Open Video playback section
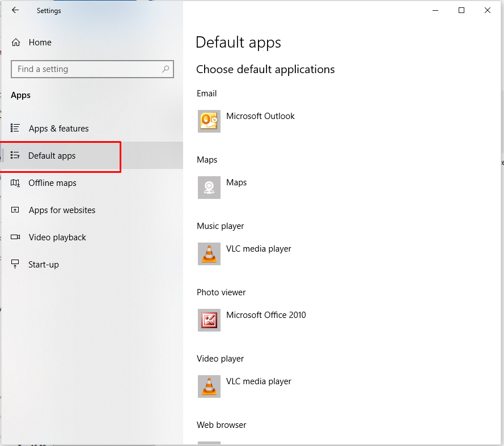 [92, 237]
